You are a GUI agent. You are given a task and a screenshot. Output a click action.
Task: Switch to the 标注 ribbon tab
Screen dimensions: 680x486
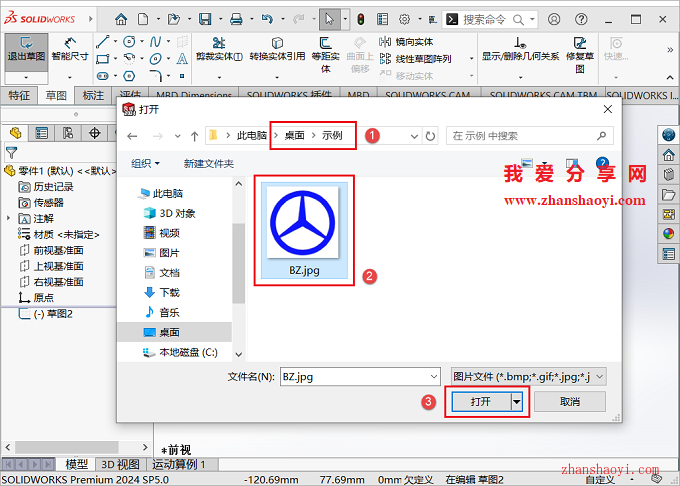pyautogui.click(x=93, y=95)
